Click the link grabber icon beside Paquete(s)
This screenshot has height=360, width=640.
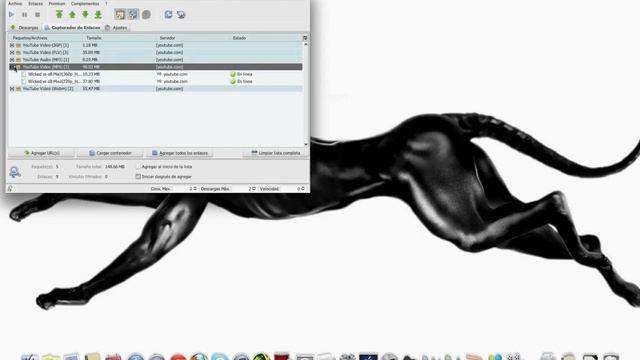[15, 172]
